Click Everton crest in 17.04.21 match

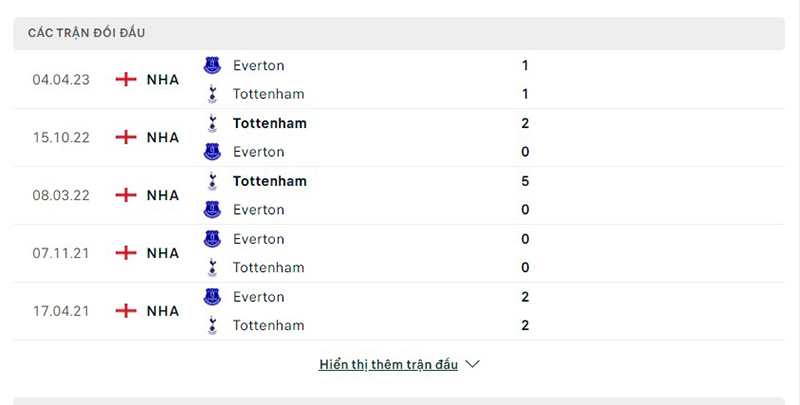point(212,297)
